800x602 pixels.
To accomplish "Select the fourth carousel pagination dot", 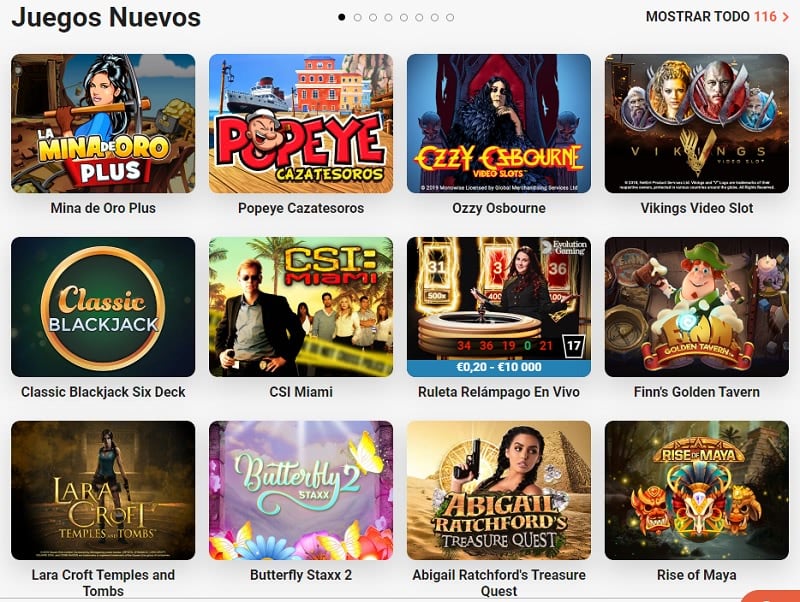I will [388, 17].
